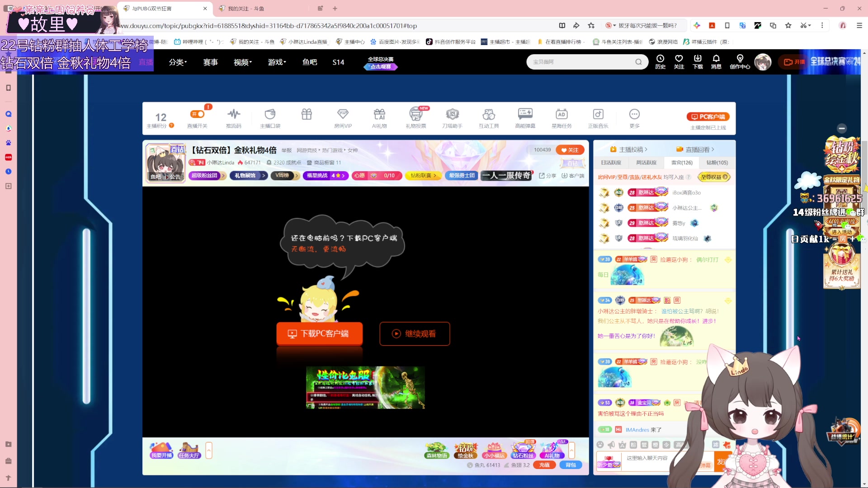Open the emoji smiley picker in chat
Viewport: 868px width, 488px height.
pos(600,445)
